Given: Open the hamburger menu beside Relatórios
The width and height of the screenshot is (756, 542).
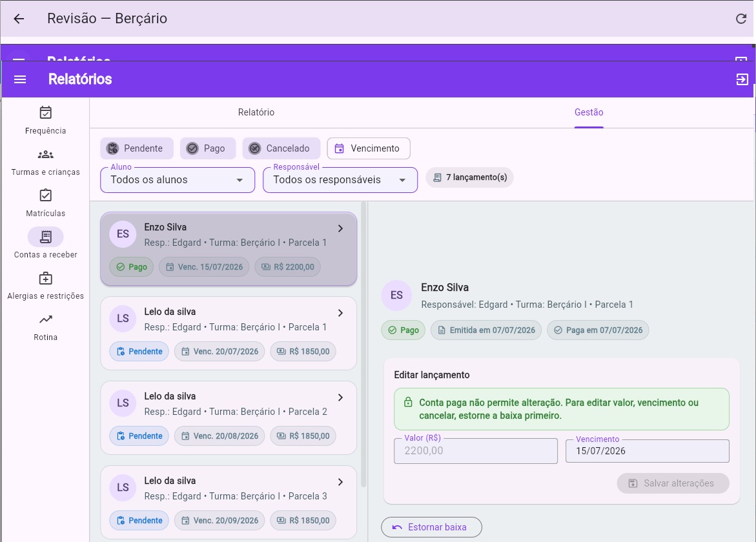Looking at the screenshot, I should point(20,79).
